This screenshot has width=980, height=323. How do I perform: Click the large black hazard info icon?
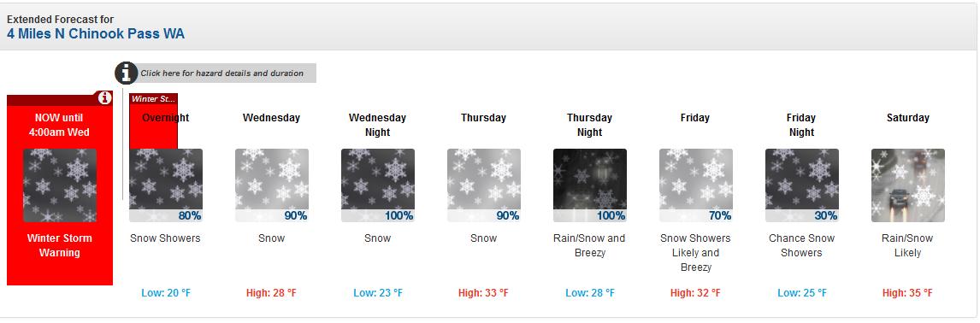click(x=127, y=73)
